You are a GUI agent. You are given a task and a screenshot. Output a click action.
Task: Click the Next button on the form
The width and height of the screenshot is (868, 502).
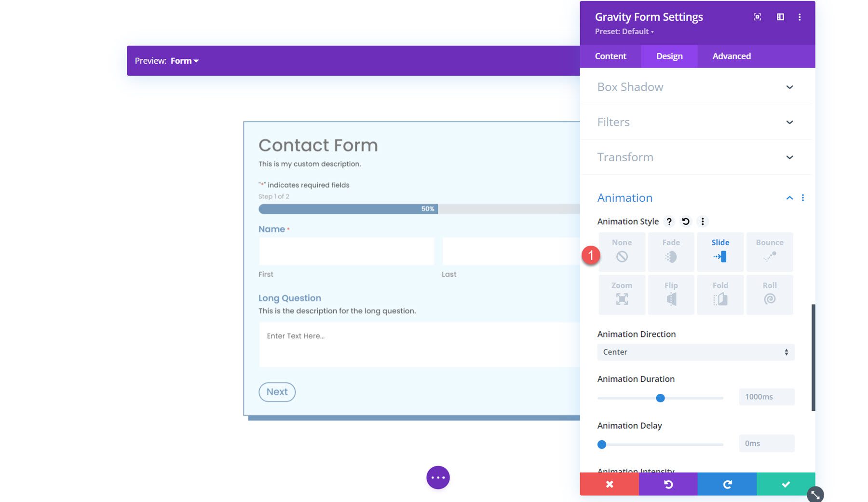tap(277, 392)
